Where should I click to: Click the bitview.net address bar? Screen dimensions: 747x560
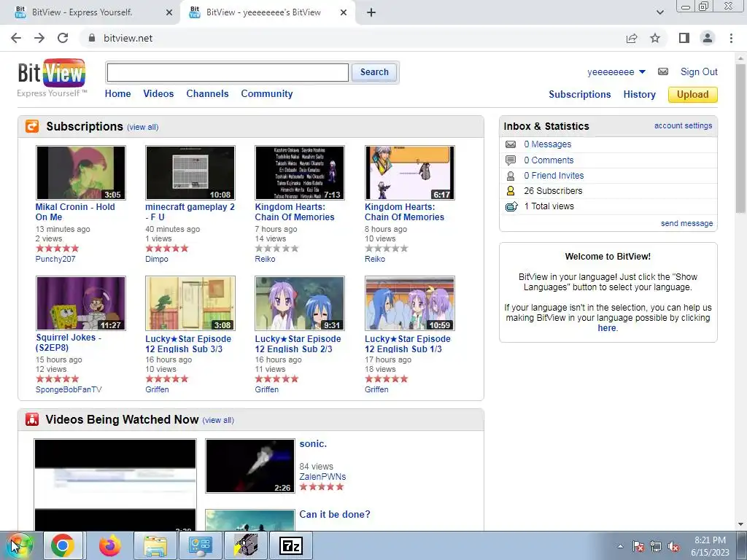(x=352, y=38)
